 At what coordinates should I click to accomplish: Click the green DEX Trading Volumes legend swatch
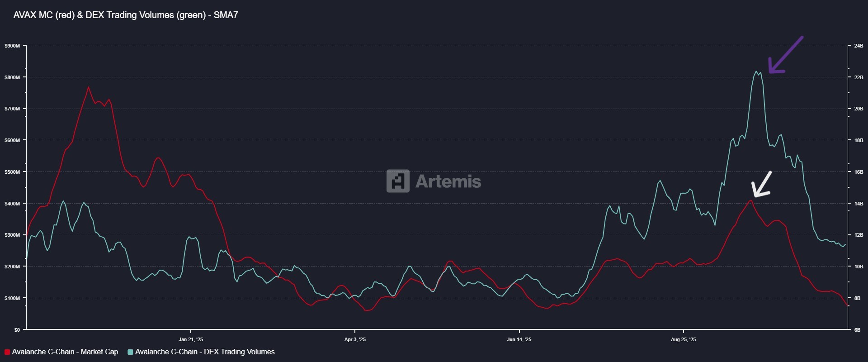click(x=131, y=352)
